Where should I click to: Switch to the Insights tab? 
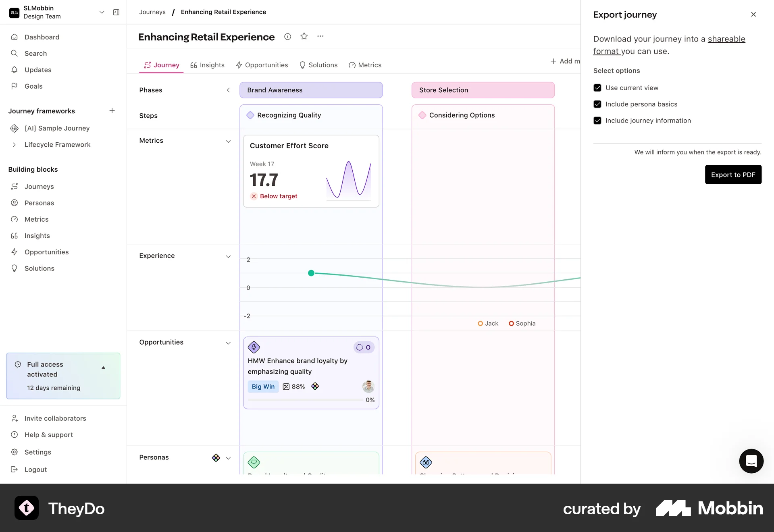point(207,65)
